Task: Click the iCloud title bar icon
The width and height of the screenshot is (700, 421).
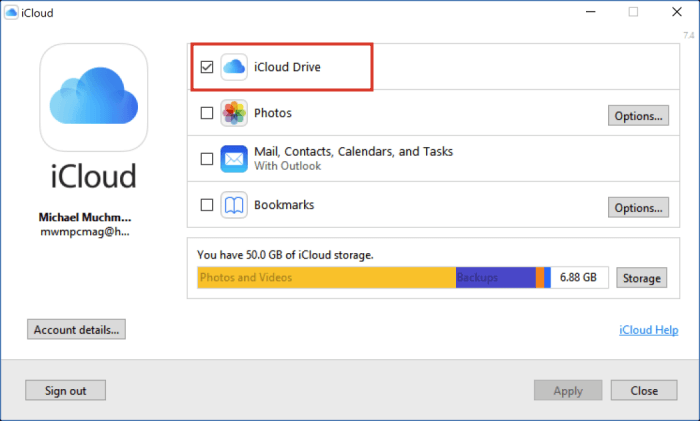Action: click(11, 13)
